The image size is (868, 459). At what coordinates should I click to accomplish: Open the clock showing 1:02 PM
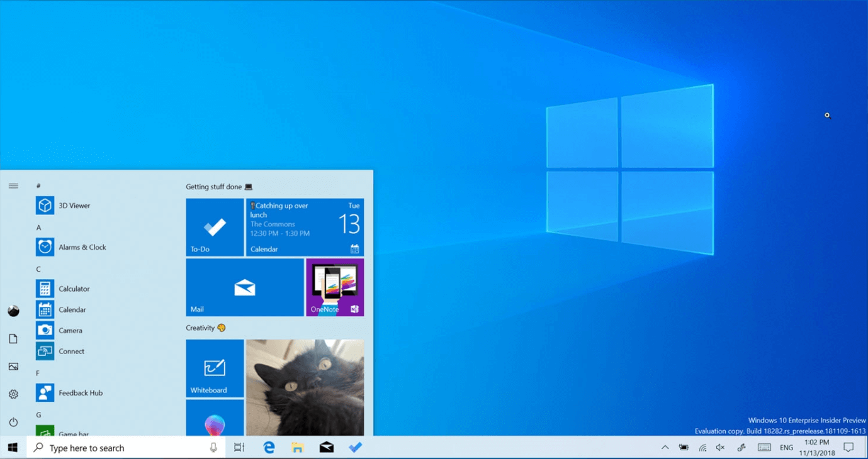pyautogui.click(x=817, y=448)
